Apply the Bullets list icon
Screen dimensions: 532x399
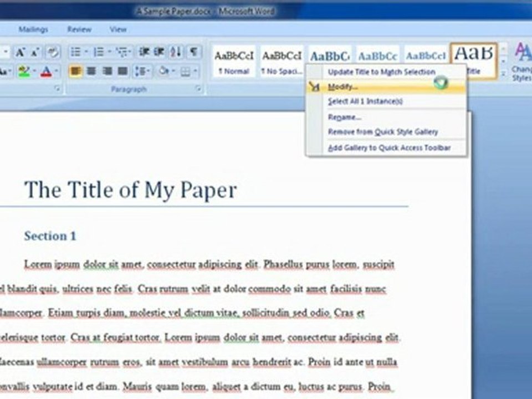(x=75, y=52)
